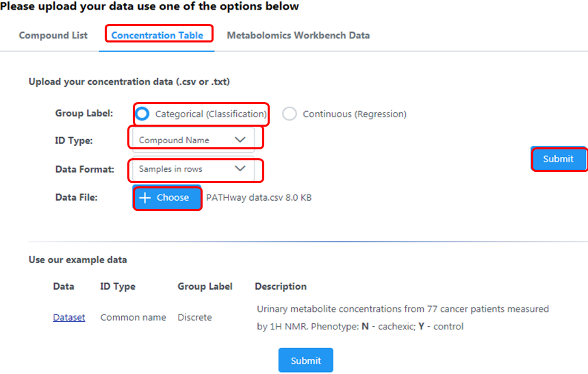Open the example Dataset link
588x374 pixels.
coord(69,317)
